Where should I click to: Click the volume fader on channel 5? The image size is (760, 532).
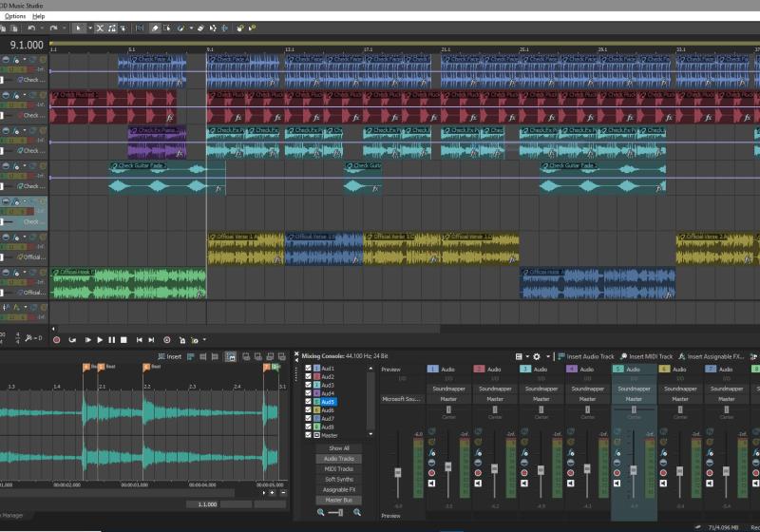(634, 470)
